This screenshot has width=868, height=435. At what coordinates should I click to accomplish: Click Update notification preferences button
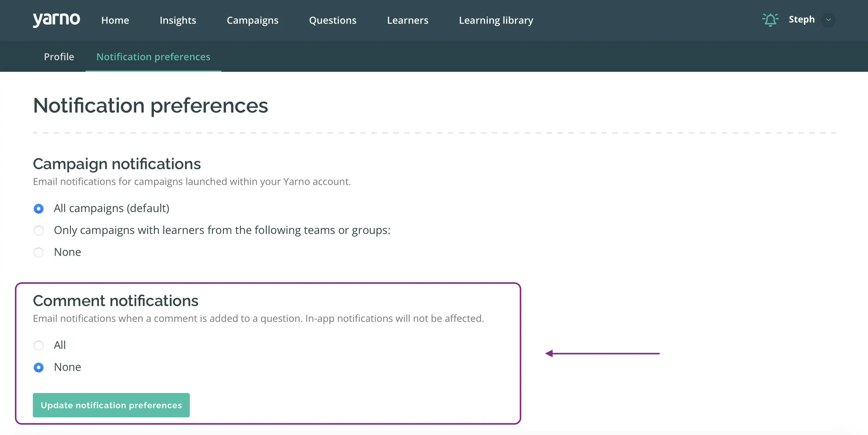click(111, 405)
